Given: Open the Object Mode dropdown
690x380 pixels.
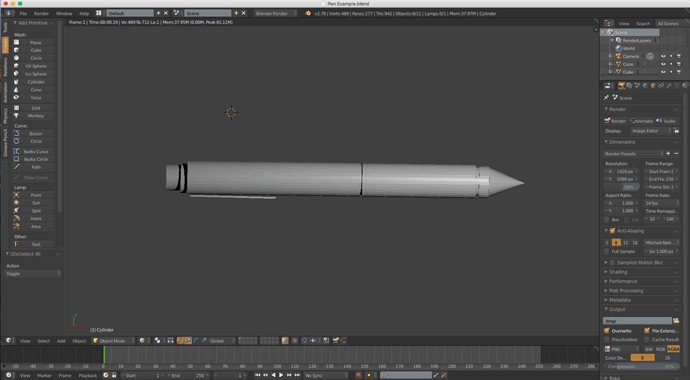Looking at the screenshot, I should (114, 341).
